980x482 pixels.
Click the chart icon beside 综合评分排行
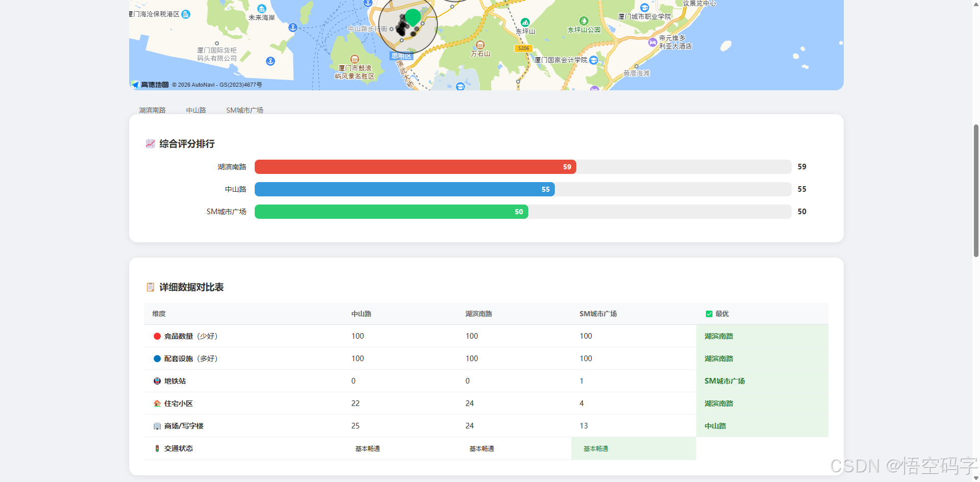(x=150, y=144)
